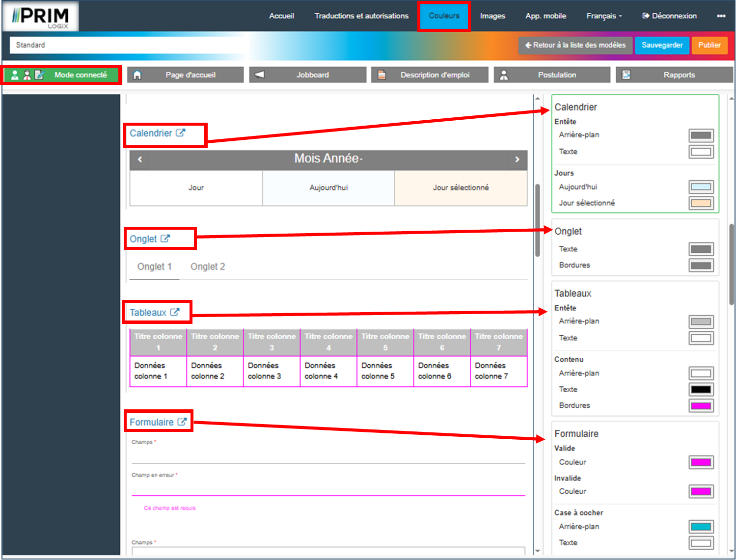Image resolution: width=736 pixels, height=560 pixels.
Task: Pick the Tableaux Bordures magenta color swatch
Action: click(701, 406)
